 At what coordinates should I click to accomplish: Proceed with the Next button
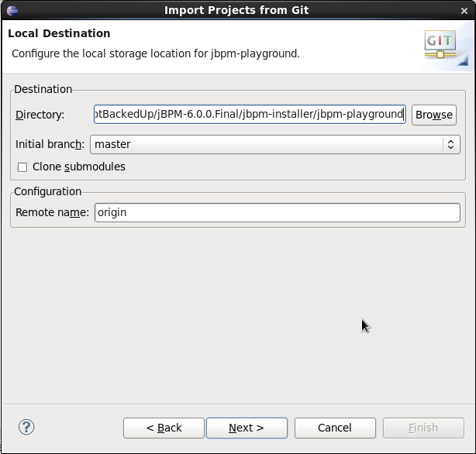(x=247, y=428)
